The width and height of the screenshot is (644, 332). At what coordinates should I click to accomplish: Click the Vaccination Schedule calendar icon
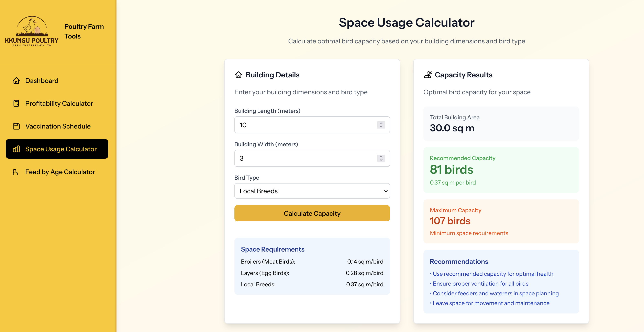click(x=16, y=126)
